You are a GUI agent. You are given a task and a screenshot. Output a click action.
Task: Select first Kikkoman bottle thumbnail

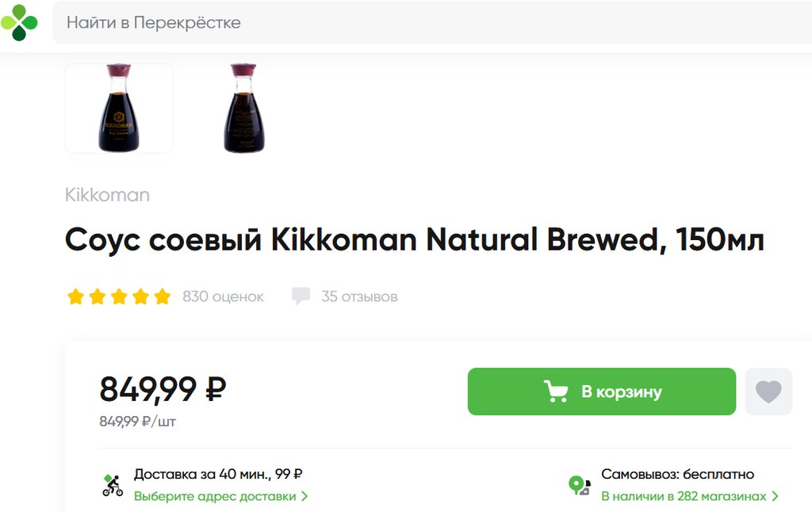(119, 108)
